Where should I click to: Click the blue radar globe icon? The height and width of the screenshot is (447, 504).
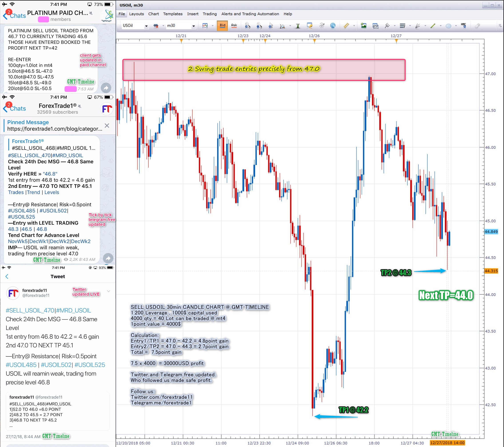click(333, 26)
